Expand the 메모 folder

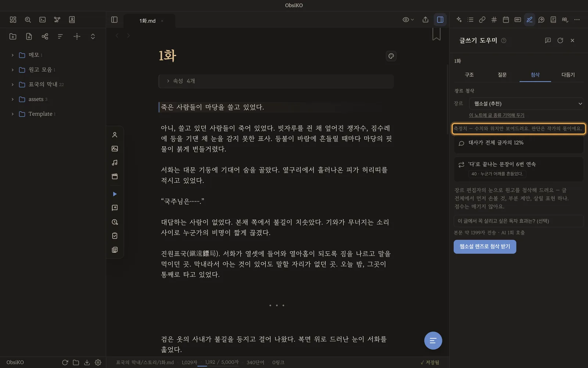[x=12, y=55]
